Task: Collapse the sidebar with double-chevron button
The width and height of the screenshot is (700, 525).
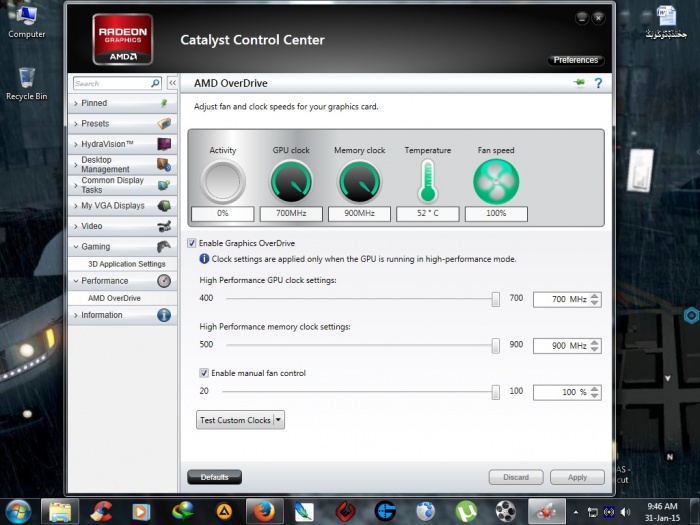Action: (172, 83)
